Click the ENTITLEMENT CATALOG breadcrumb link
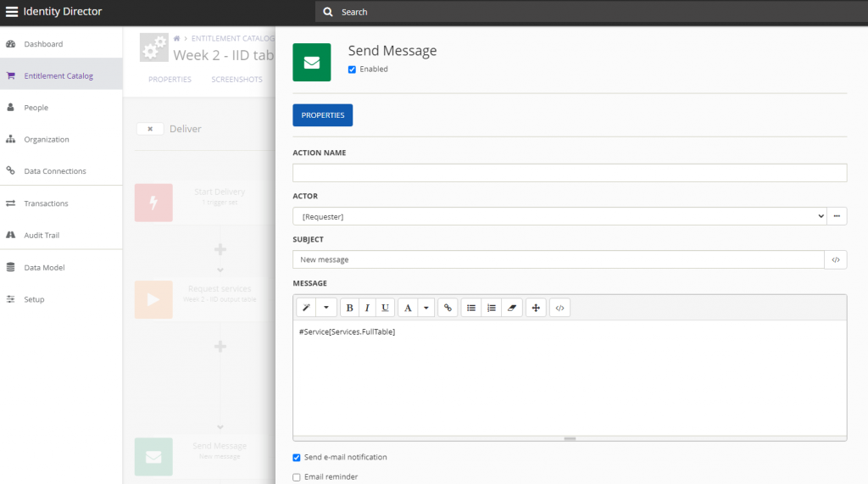Viewport: 868px width, 484px height. [x=233, y=38]
